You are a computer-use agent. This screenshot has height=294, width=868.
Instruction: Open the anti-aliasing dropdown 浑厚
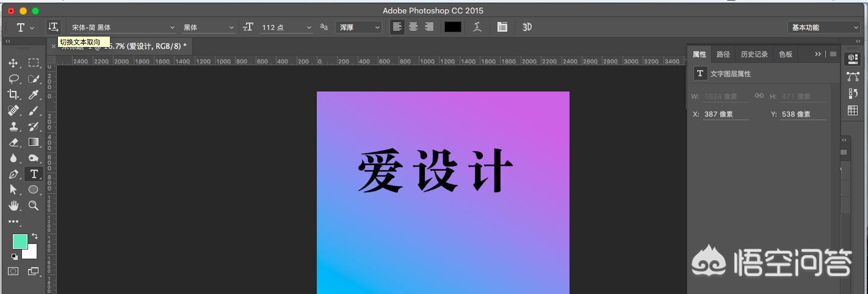coord(358,27)
